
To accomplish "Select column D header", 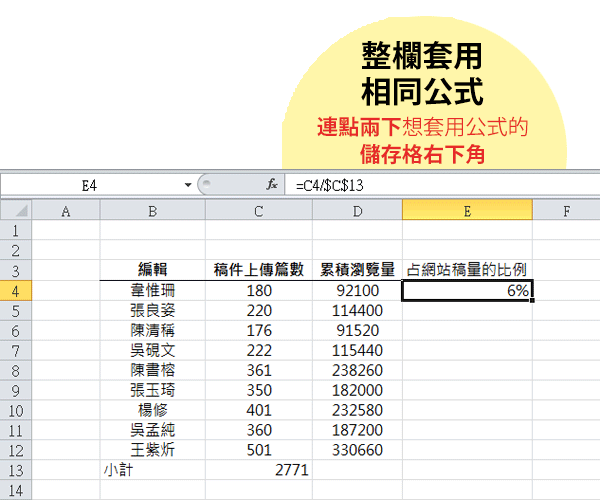I will 357,210.
